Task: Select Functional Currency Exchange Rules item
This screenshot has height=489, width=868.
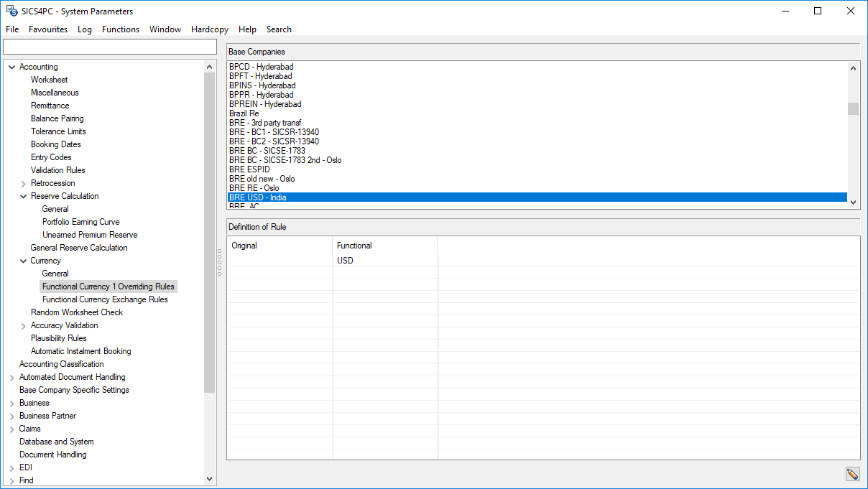Action: (105, 299)
